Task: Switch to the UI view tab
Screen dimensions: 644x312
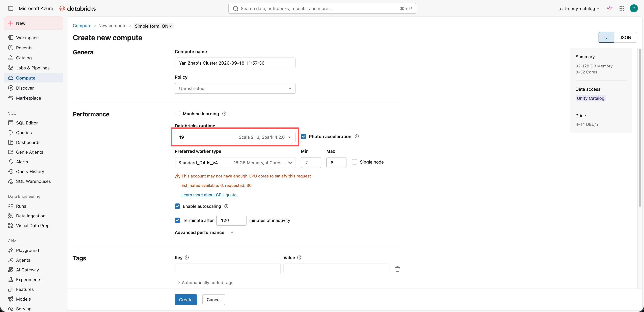Action: click(606, 38)
